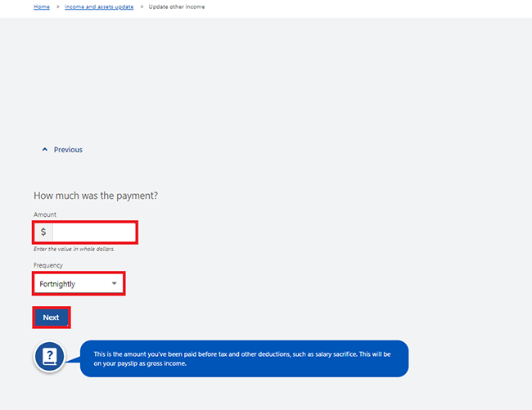
Task: Click the blue gross income help message
Action: point(244,358)
